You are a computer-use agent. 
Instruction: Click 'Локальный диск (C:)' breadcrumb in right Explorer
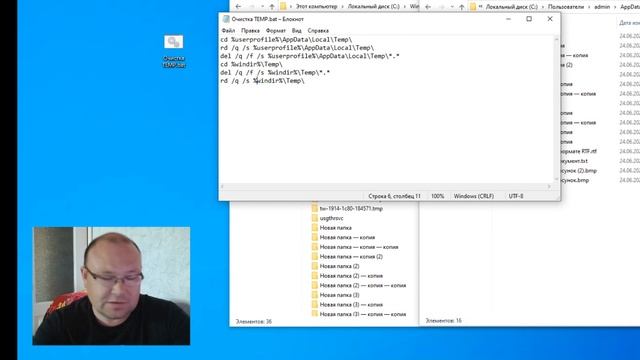click(511, 7)
